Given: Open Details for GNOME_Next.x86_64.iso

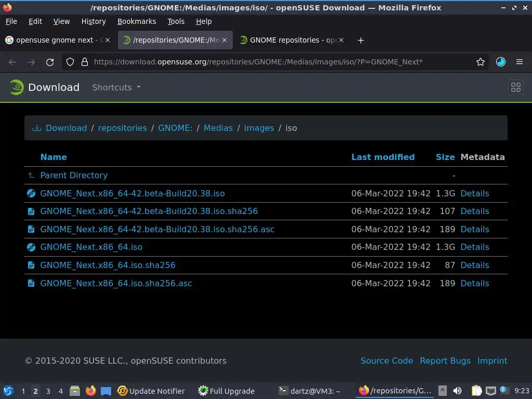Looking at the screenshot, I should 475,247.
